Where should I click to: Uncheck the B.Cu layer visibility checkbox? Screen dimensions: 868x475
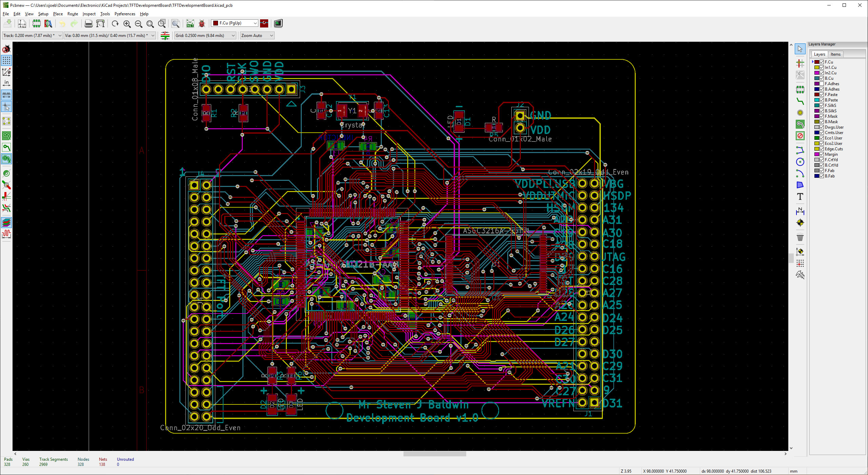[x=822, y=78]
